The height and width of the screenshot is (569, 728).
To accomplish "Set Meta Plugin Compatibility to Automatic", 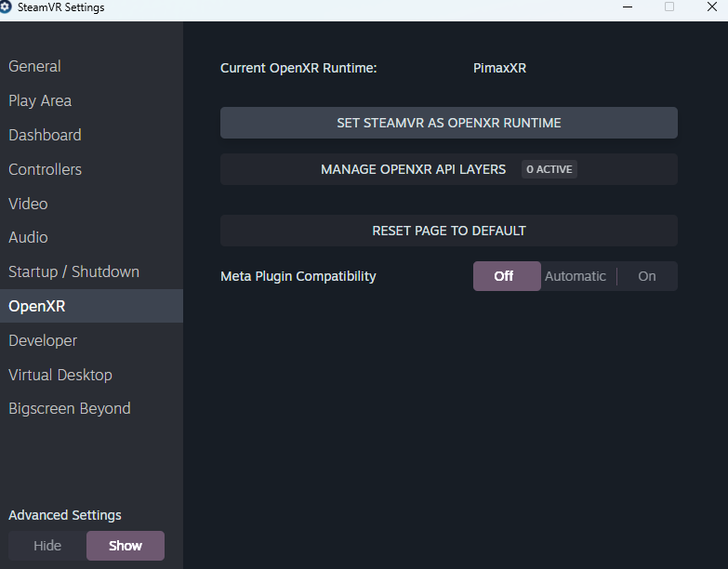I will point(576,276).
